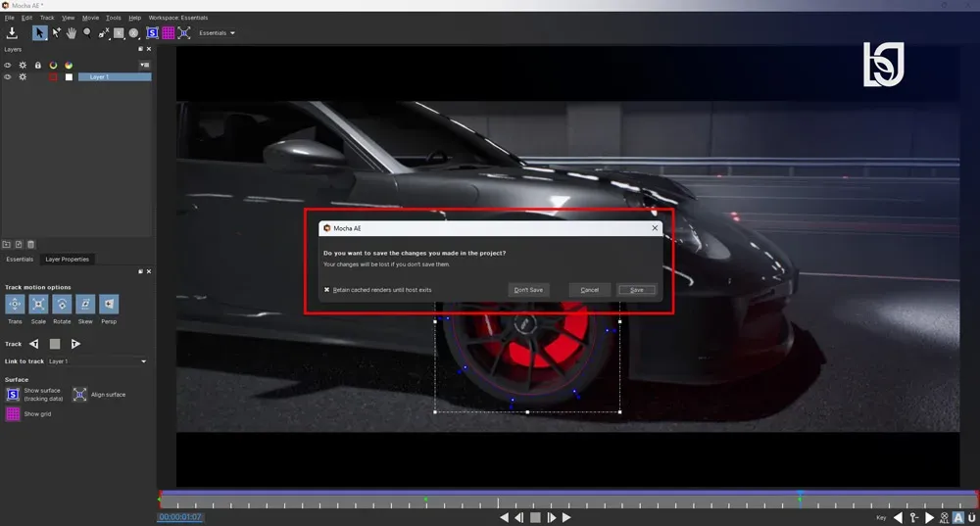This screenshot has height=526, width=980.
Task: Toggle Persp track motion option
Action: [109, 305]
